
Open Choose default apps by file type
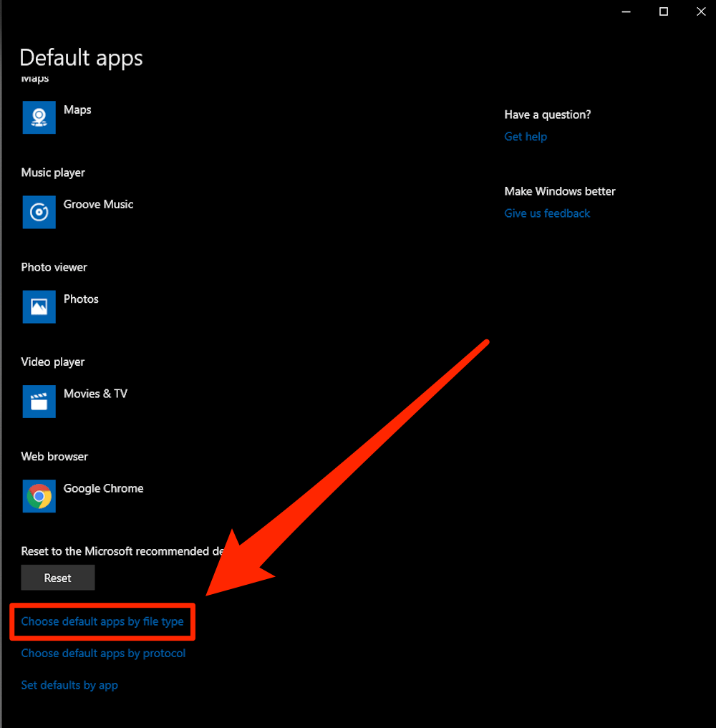click(x=102, y=621)
